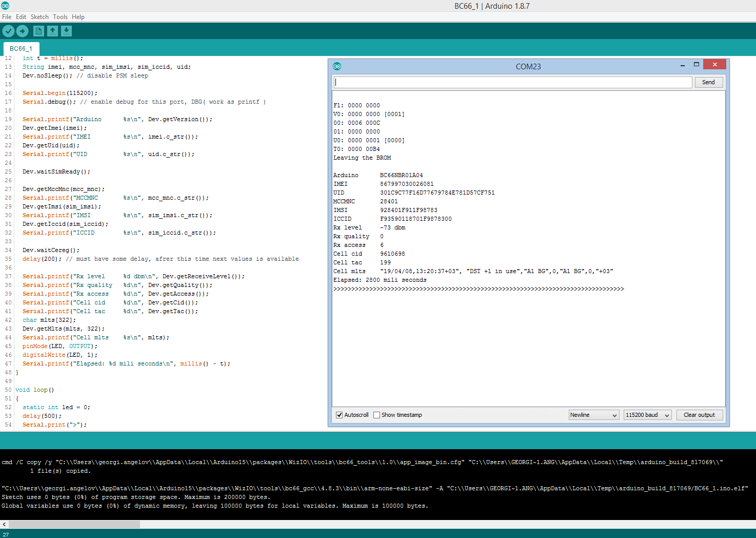Click the Upload arrow icon
The height and width of the screenshot is (538, 756).
click(22, 31)
